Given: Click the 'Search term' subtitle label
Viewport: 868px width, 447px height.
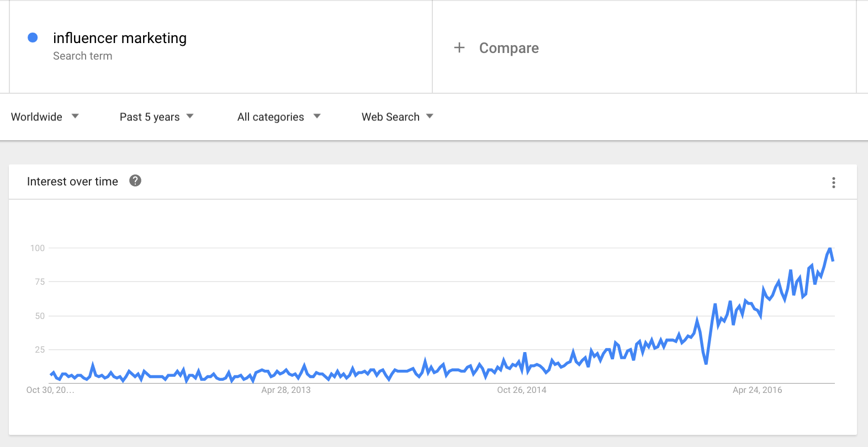Looking at the screenshot, I should (83, 56).
